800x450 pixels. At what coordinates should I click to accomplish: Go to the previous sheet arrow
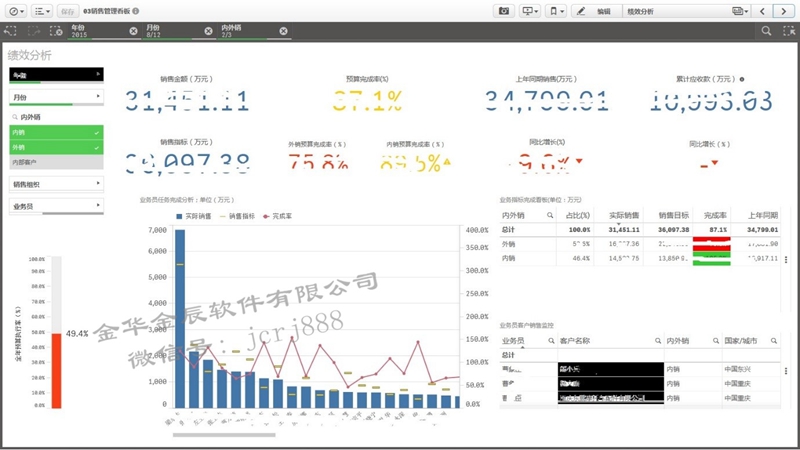point(764,10)
